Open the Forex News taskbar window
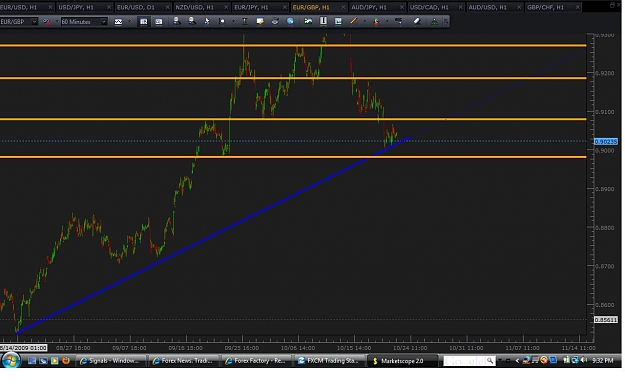The width and height of the screenshot is (625, 391). click(184, 361)
